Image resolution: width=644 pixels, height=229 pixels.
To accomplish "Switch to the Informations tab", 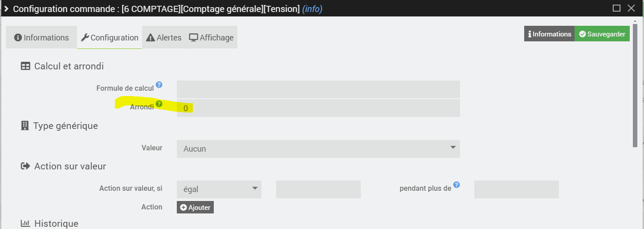I will click(41, 38).
